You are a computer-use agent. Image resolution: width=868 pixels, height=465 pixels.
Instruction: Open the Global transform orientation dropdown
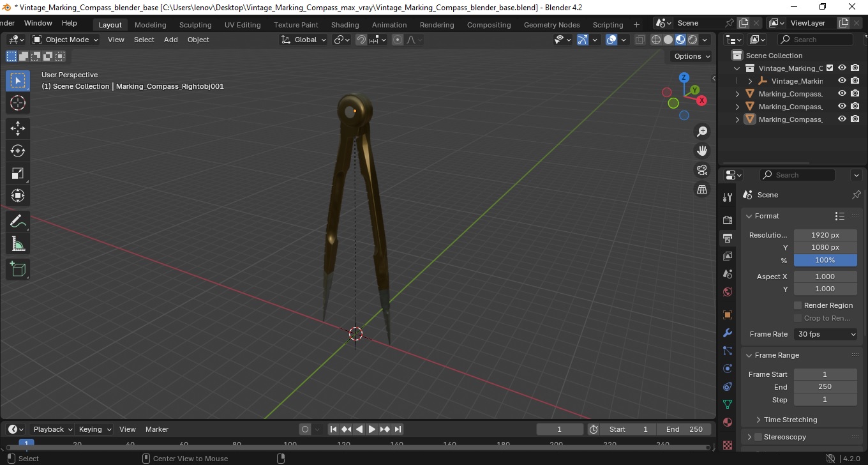pyautogui.click(x=304, y=40)
